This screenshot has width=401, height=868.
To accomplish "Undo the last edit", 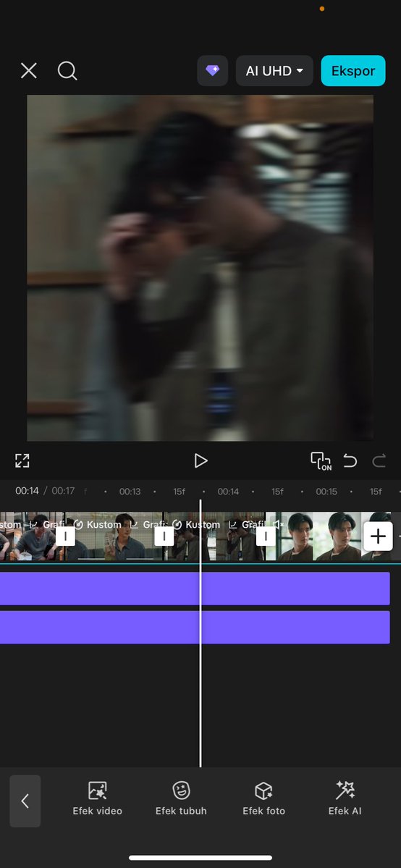I will (x=350, y=460).
